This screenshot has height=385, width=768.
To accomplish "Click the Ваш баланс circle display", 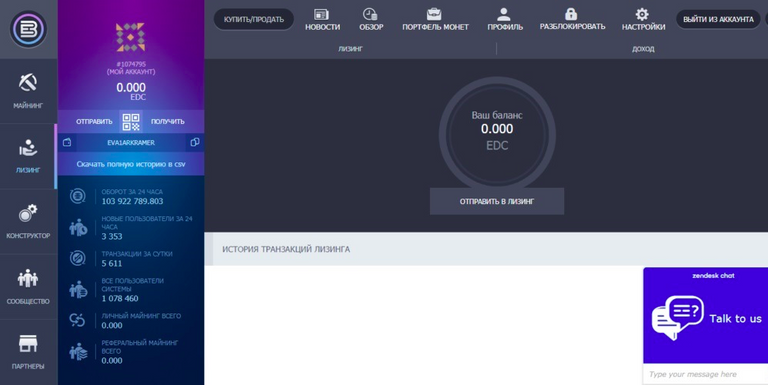I will tap(497, 134).
